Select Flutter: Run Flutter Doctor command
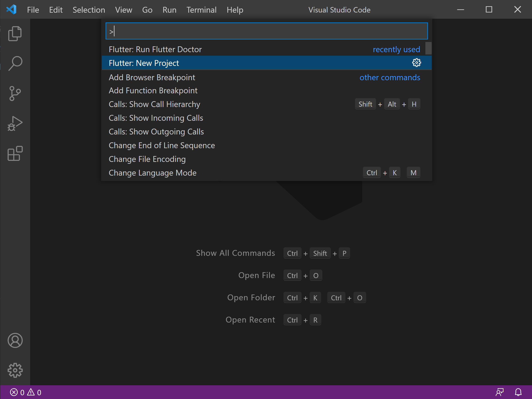This screenshot has height=399, width=532. point(155,49)
